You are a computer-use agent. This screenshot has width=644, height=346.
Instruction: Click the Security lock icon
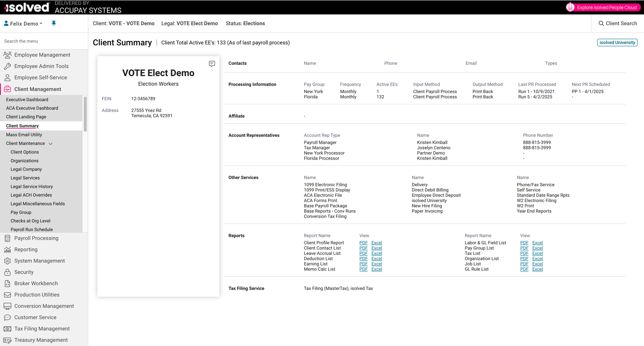click(8, 272)
